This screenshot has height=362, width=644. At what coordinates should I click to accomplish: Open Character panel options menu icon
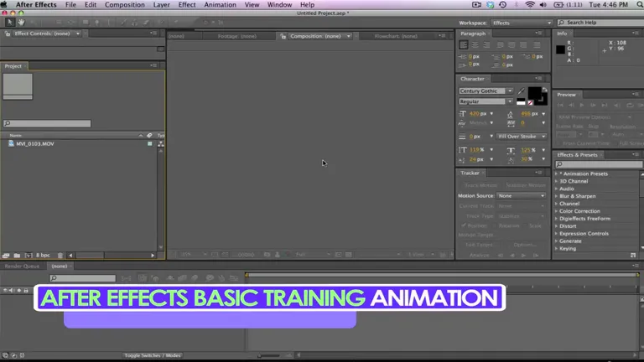point(539,79)
